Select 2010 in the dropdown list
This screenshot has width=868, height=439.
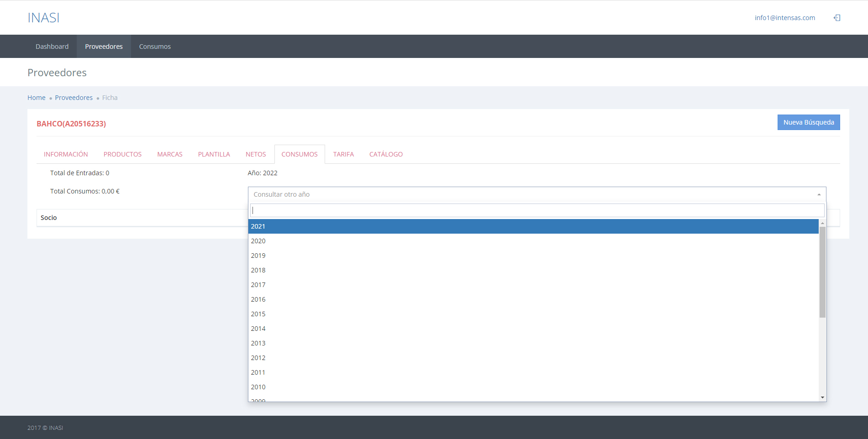[x=258, y=387]
